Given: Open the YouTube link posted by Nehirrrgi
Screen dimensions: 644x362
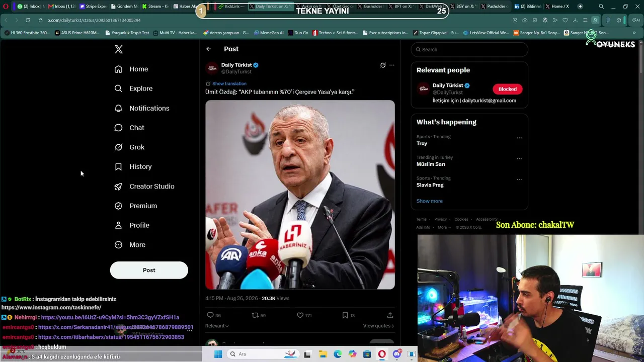Looking at the screenshot, I should point(110,317).
